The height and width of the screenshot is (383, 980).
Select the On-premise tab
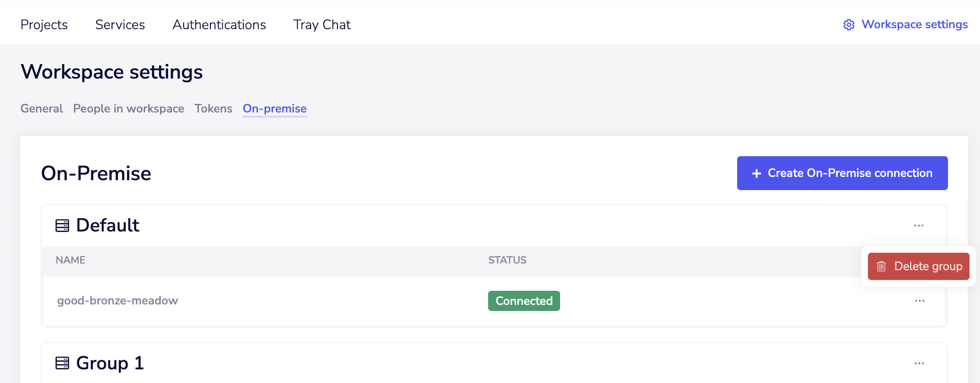pyautogui.click(x=274, y=109)
